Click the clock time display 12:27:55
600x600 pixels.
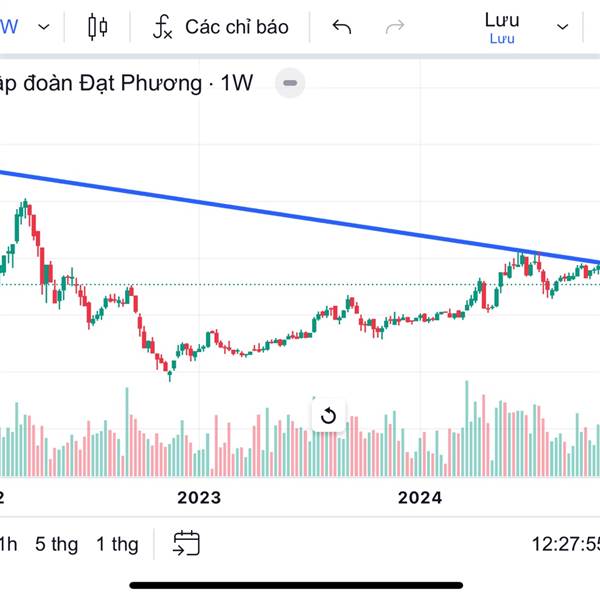pos(566,544)
